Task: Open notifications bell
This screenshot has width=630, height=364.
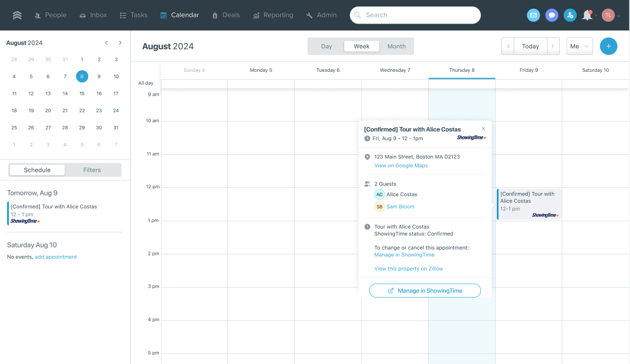Action: 588,15
